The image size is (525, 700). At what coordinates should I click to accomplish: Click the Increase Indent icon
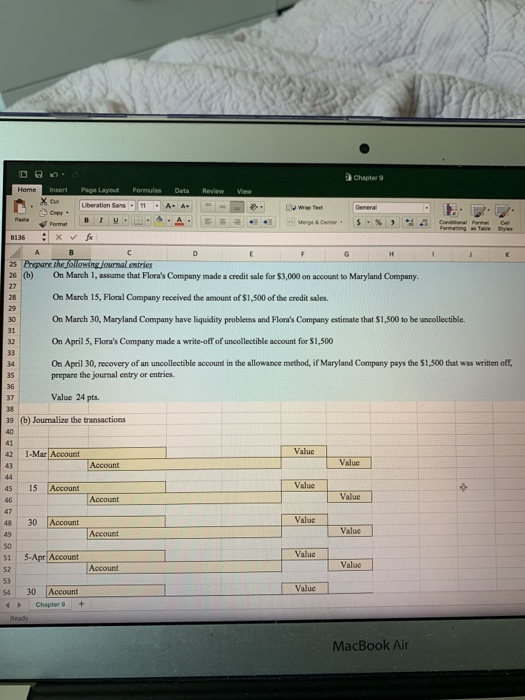pyautogui.click(x=267, y=222)
